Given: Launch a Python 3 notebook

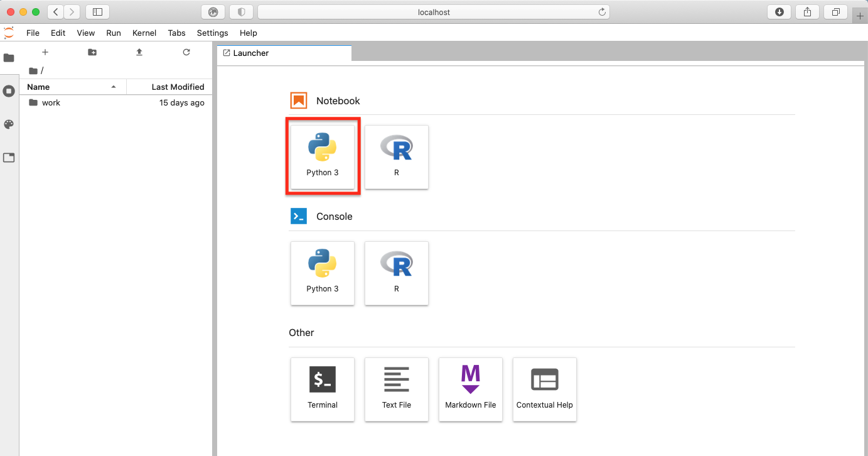Looking at the screenshot, I should 323,156.
